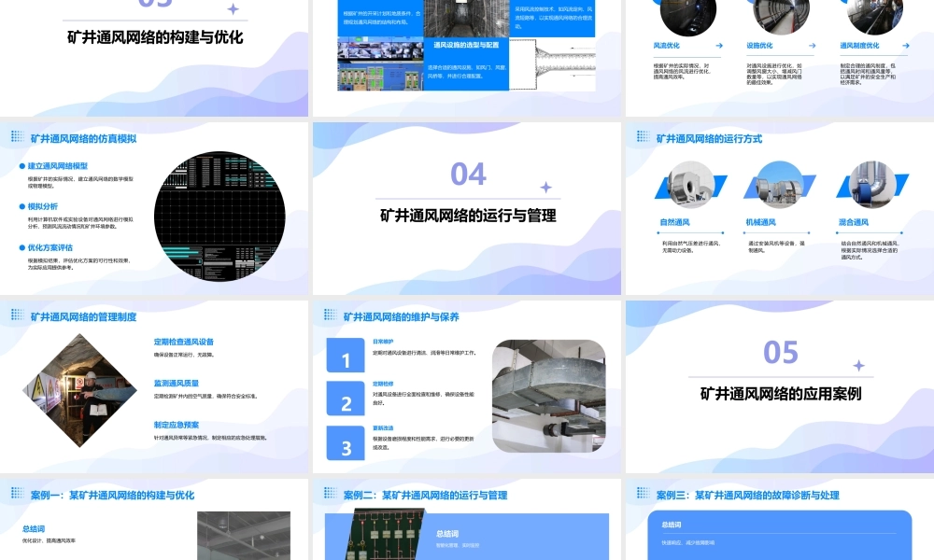Click the dotted grid icon beside 矿井通风网络的仿真模拟
The image size is (934, 560).
click(x=17, y=137)
